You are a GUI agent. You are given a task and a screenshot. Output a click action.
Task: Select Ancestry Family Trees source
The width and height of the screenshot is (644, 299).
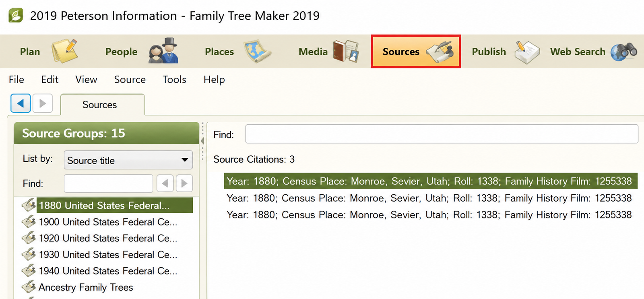tap(86, 287)
